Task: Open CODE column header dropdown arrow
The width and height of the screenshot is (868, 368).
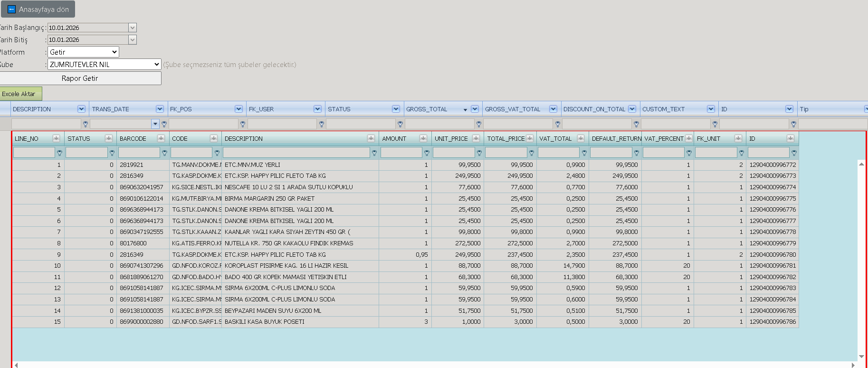Action: [x=213, y=138]
